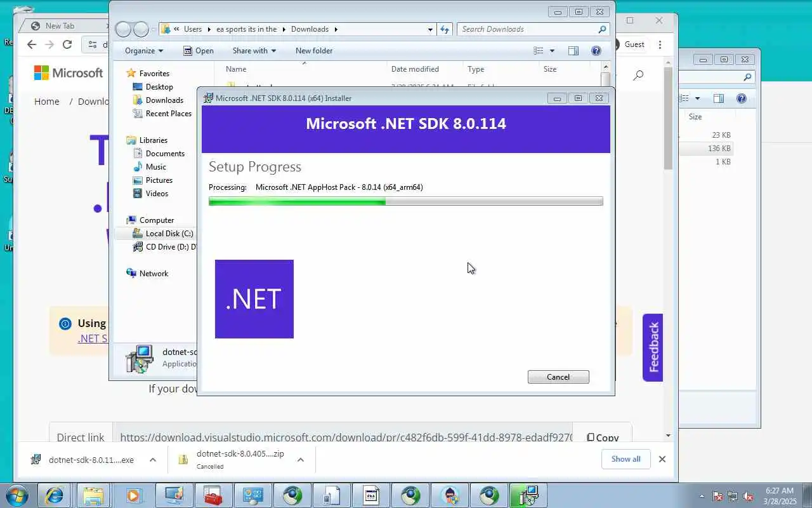Click the Microsoft logo on the webpage
Viewport: 812px width, 508px height.
69,73
